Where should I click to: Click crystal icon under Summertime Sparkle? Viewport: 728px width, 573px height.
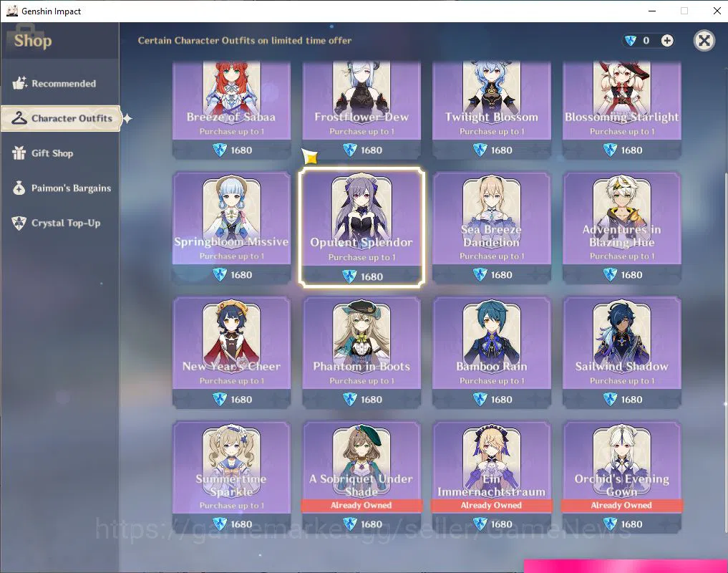(220, 524)
